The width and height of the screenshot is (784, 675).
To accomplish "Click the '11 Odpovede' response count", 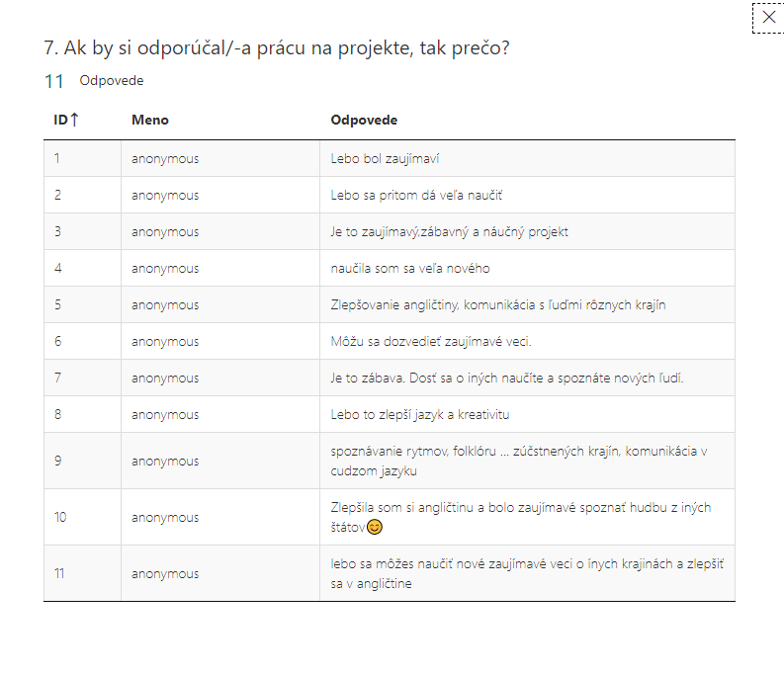I will pos(94,81).
